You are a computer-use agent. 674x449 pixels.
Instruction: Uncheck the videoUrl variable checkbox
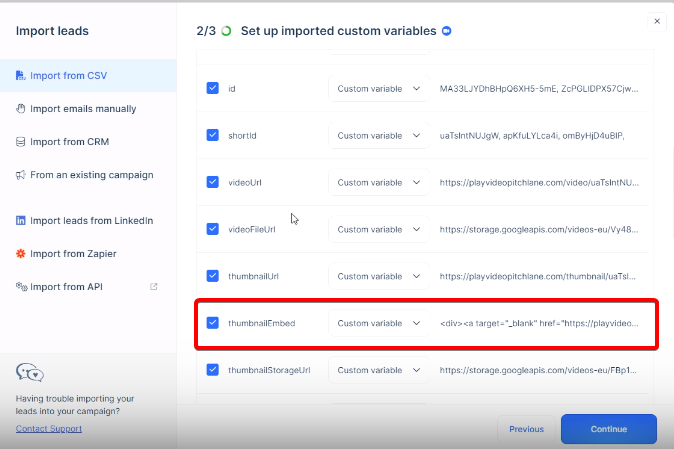[212, 182]
